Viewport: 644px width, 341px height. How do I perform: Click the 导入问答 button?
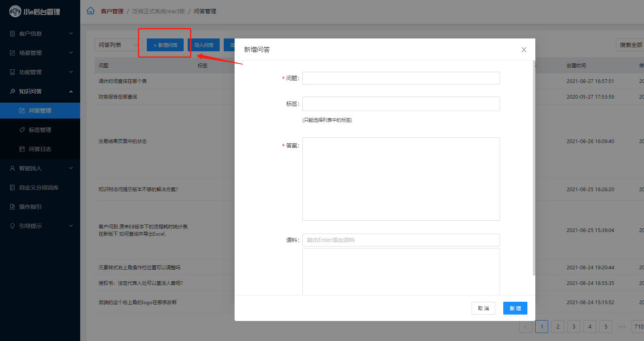click(x=204, y=45)
